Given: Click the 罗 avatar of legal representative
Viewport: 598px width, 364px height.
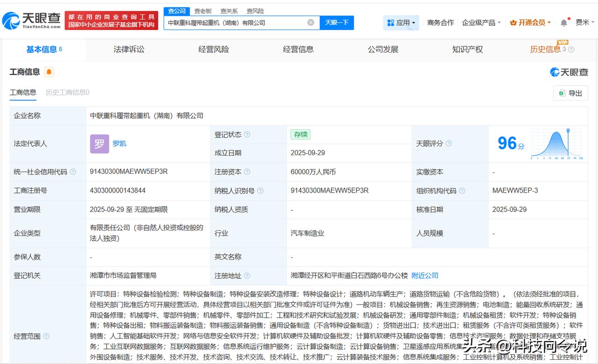Looking at the screenshot, I should [99, 144].
